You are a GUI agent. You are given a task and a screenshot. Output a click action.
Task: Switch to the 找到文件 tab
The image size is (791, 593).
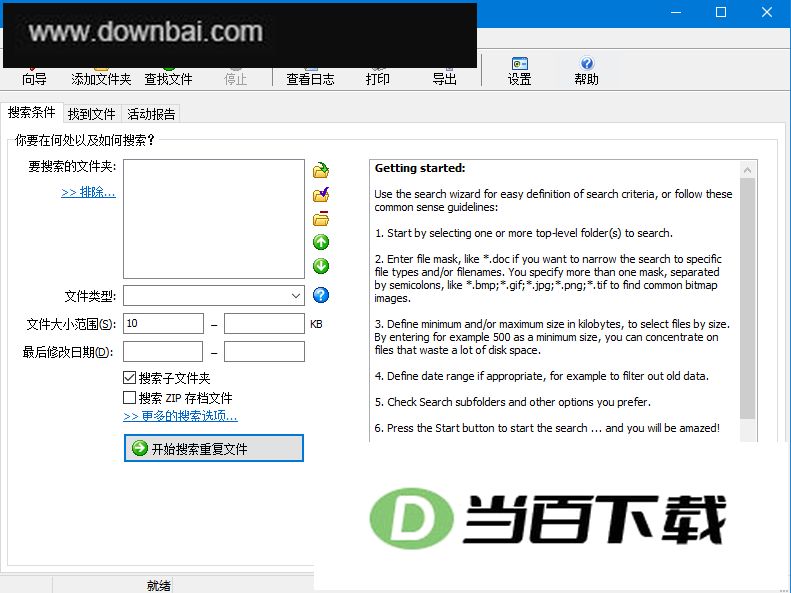coord(91,114)
